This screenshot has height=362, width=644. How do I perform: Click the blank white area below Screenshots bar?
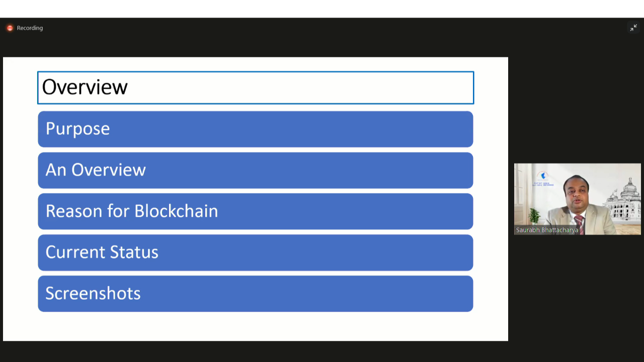(256, 326)
